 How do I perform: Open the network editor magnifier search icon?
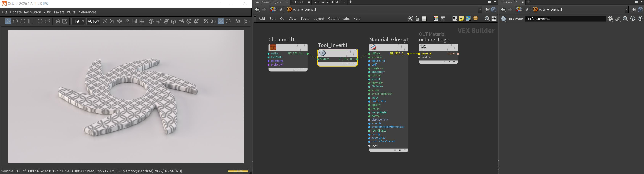point(487,19)
